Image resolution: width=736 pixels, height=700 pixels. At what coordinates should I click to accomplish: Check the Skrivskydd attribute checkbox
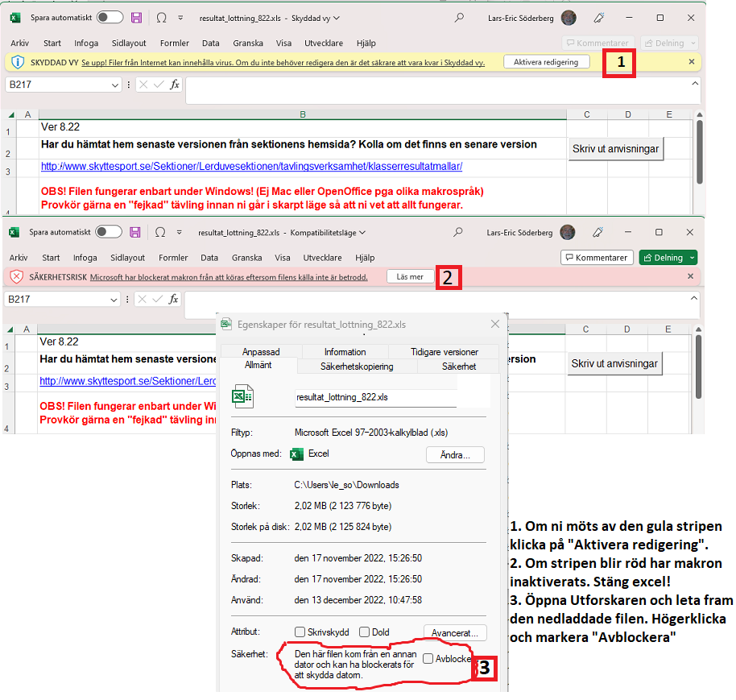(300, 632)
